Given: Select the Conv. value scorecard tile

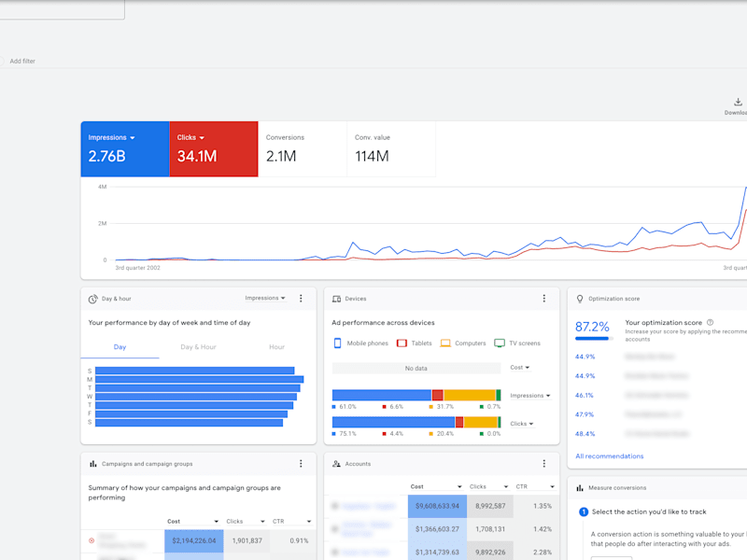Looking at the screenshot, I should tap(391, 149).
